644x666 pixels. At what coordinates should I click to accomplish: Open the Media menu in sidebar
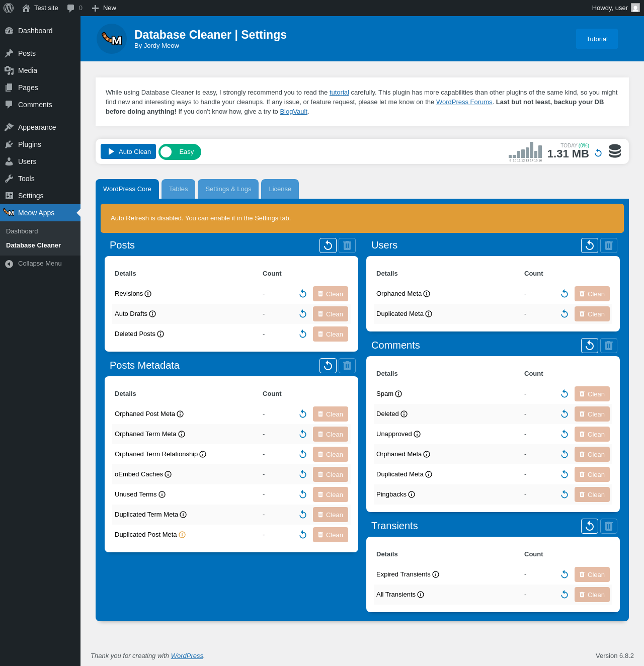[x=40, y=70]
